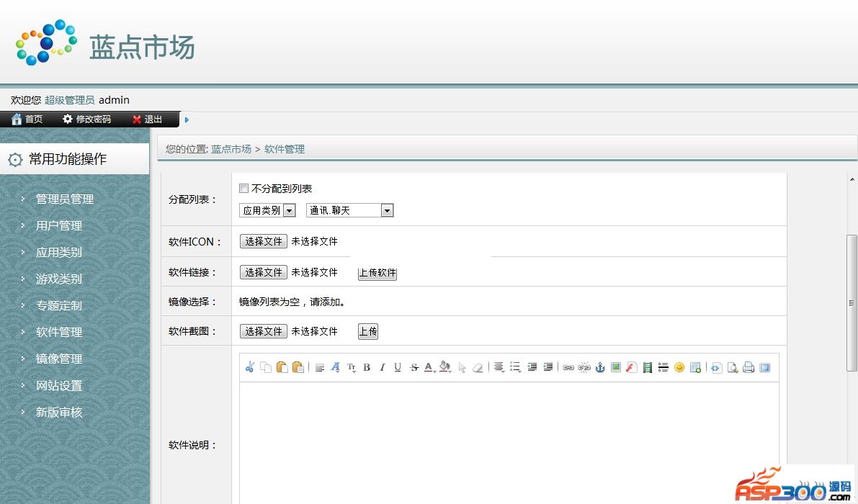Click the 常用功能操作 sidebar header

coord(74,159)
